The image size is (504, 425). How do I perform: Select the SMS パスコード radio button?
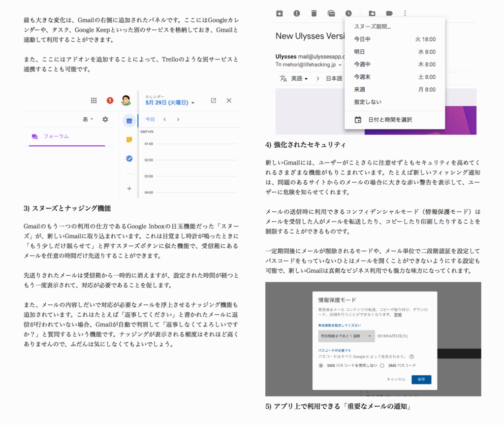pyautogui.click(x=381, y=365)
